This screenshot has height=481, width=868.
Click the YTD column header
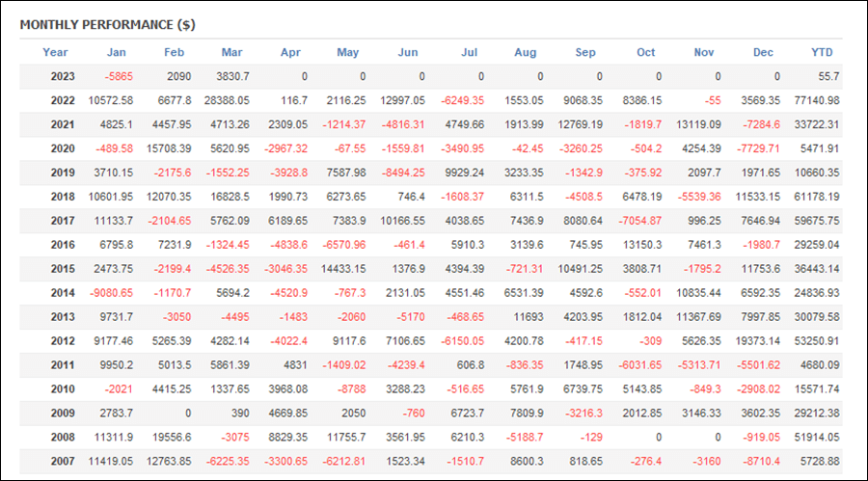(x=822, y=52)
